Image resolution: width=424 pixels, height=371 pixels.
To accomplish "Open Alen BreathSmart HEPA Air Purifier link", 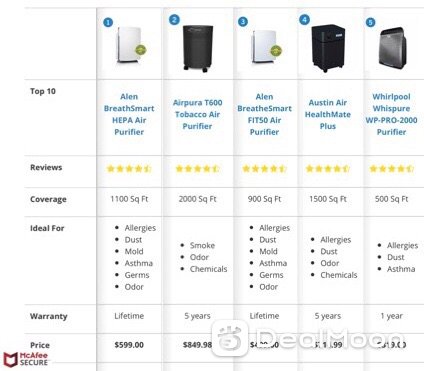I will pyautogui.click(x=129, y=114).
